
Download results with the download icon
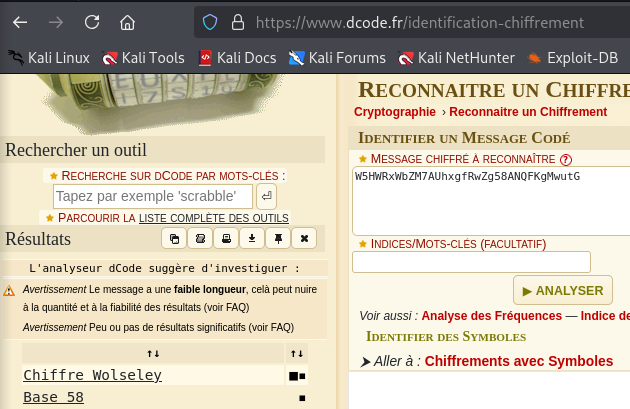pos(252,239)
